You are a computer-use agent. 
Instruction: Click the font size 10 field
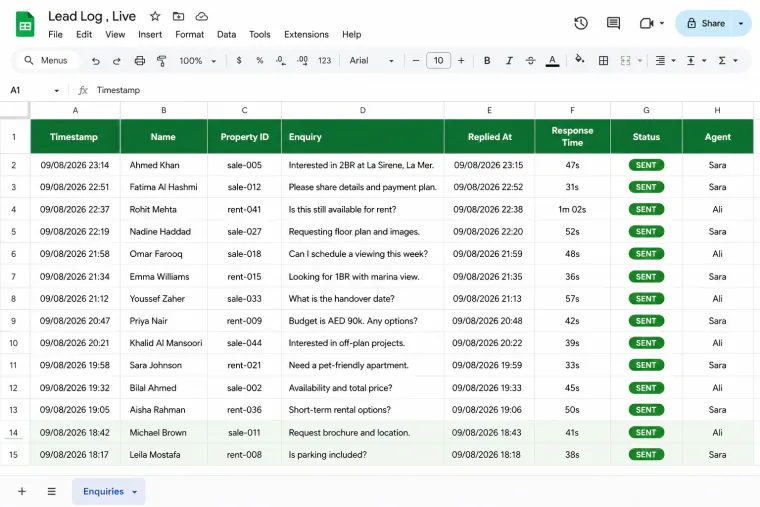point(438,61)
